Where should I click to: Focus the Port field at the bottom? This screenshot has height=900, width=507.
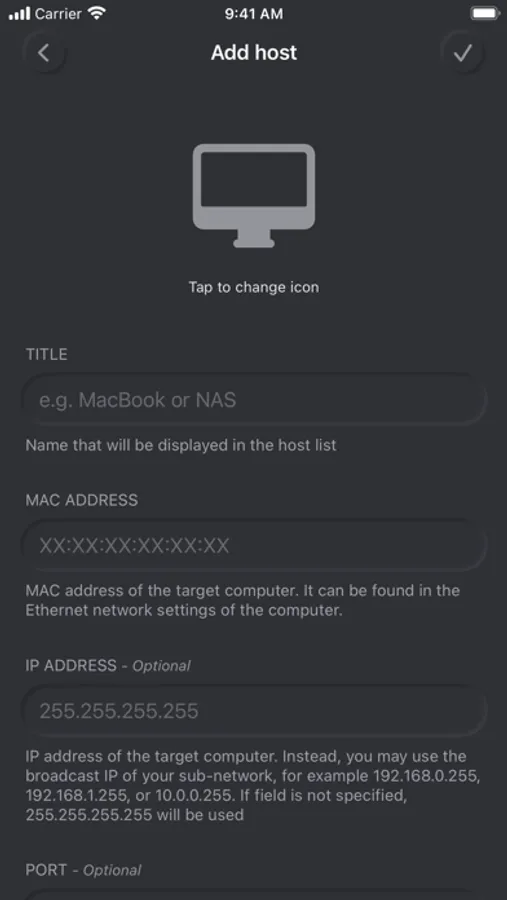pos(254,894)
